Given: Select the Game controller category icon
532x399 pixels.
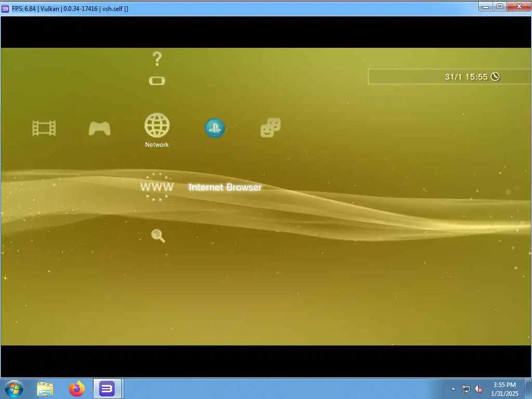Looking at the screenshot, I should tap(99, 129).
